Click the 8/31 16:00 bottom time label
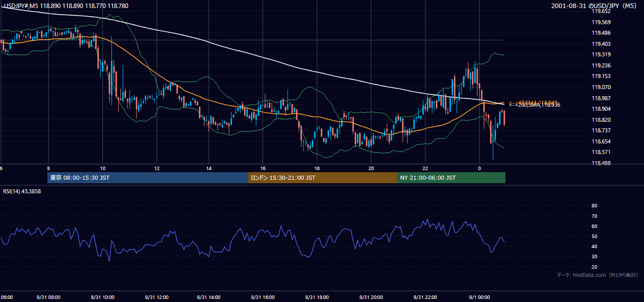This screenshot has height=302, width=644. tap(263, 297)
